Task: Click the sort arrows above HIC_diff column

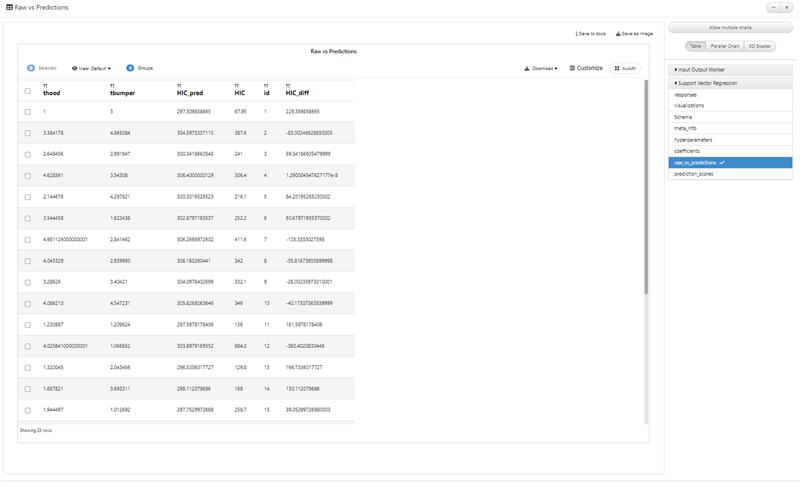Action: point(288,86)
